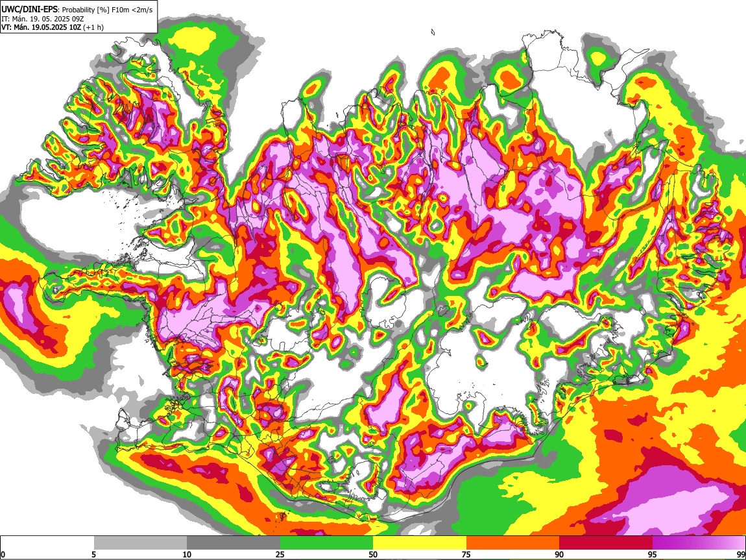Click the UWC/DINI-EPS title text
Image resolution: width=746 pixels, height=560 pixels.
click(28, 10)
